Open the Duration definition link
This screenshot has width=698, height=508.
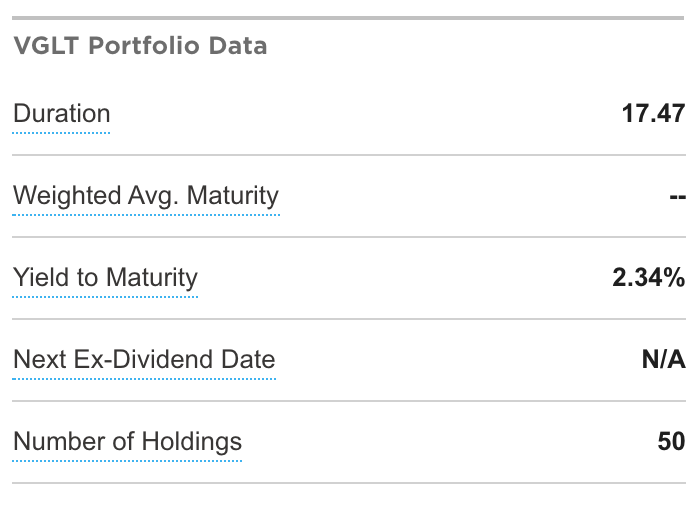(x=61, y=114)
